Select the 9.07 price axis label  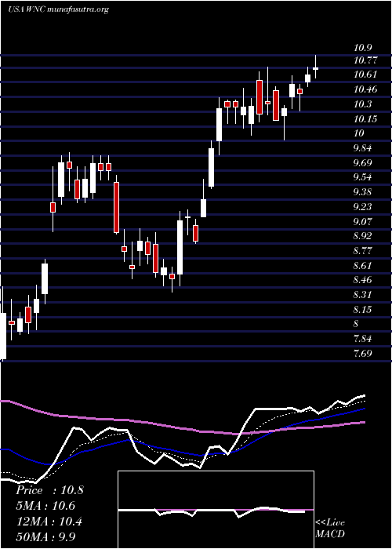[362, 222]
